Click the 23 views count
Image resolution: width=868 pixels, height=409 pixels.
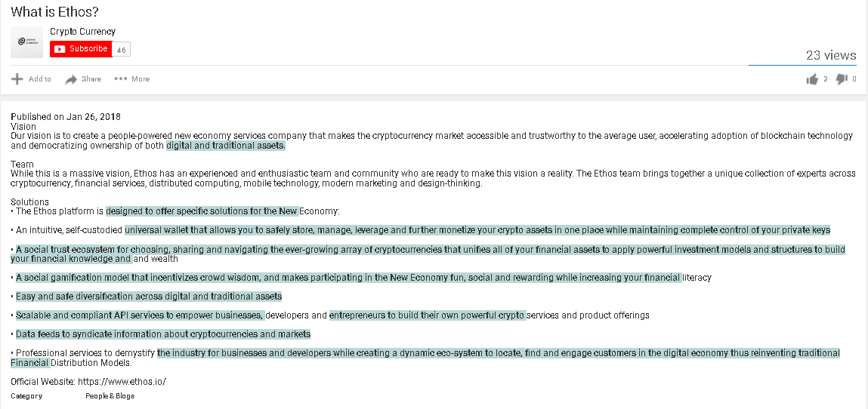[831, 55]
